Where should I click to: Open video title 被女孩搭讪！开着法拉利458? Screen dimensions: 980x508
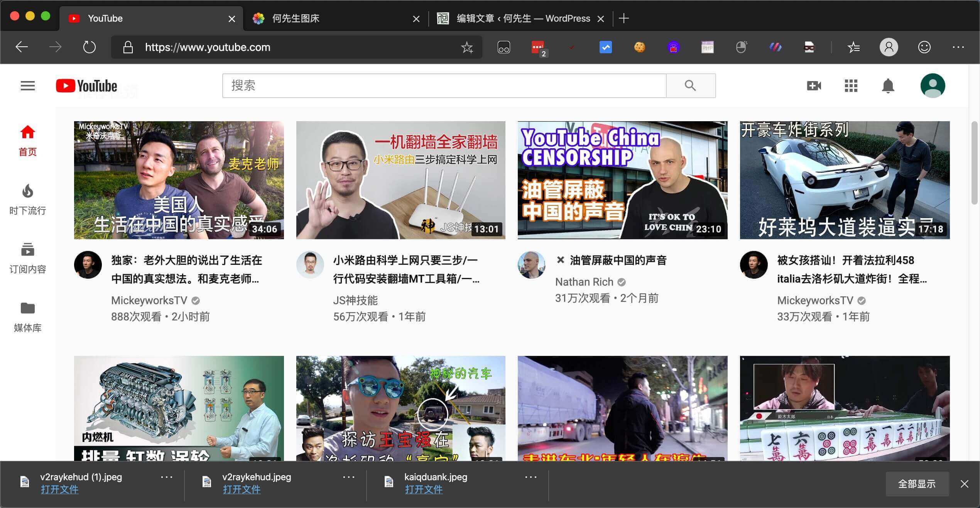click(x=852, y=269)
